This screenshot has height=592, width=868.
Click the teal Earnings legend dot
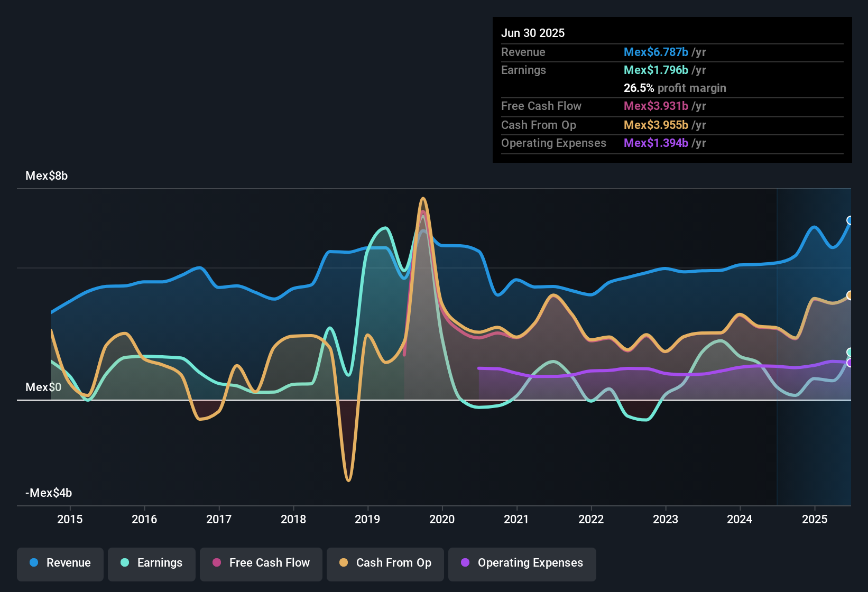(125, 563)
